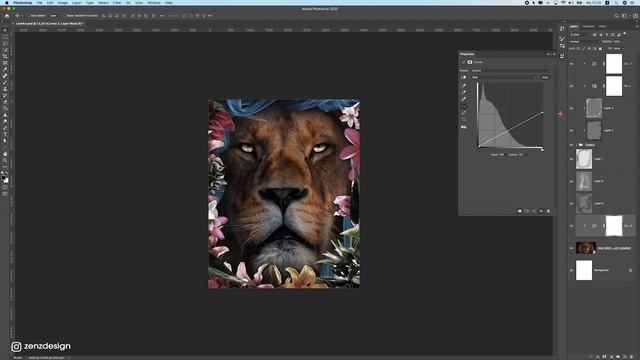
Task: Open the Properties panel flyout menu
Action: [x=554, y=54]
